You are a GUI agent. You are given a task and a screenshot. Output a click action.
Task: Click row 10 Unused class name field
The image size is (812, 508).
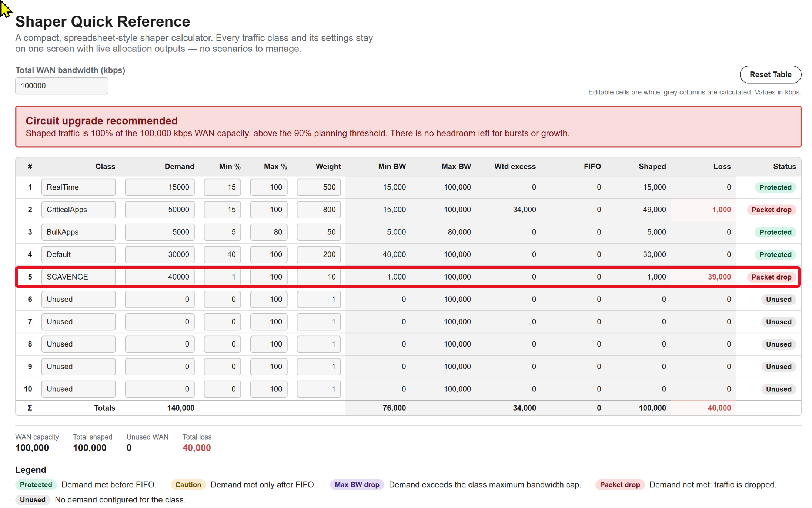(78, 389)
